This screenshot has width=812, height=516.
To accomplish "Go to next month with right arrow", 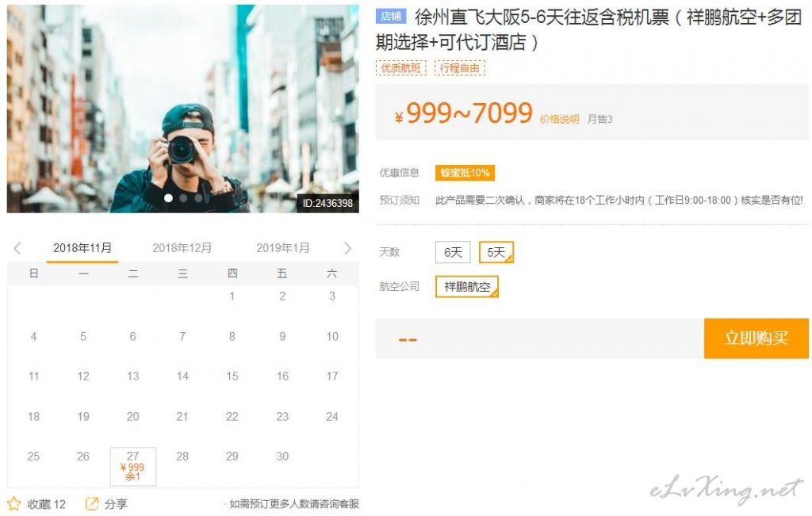I will pos(347,248).
